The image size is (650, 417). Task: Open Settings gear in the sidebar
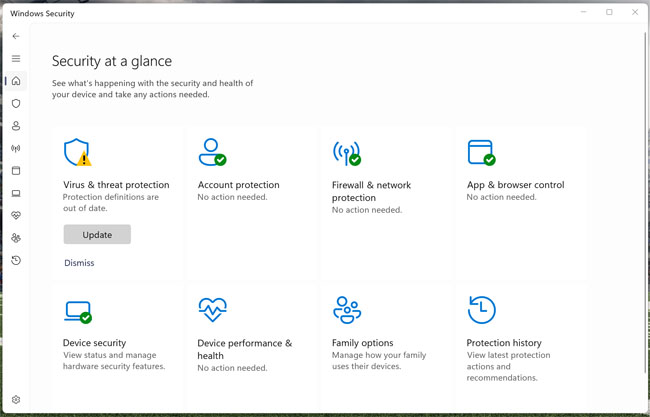(x=16, y=400)
